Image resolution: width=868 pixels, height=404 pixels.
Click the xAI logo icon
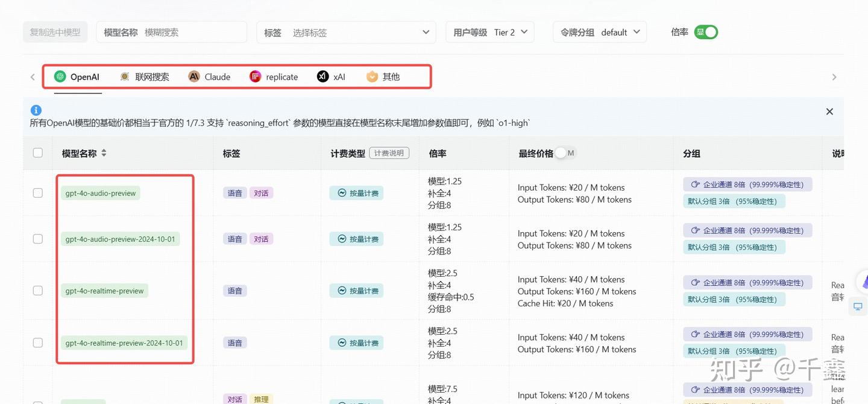pyautogui.click(x=323, y=77)
